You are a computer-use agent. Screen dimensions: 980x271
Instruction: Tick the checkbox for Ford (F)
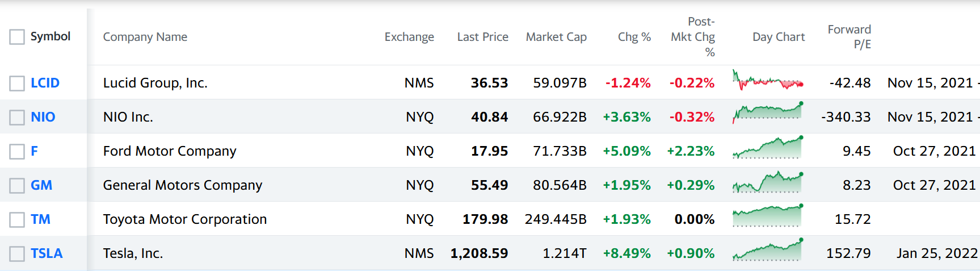point(17,152)
